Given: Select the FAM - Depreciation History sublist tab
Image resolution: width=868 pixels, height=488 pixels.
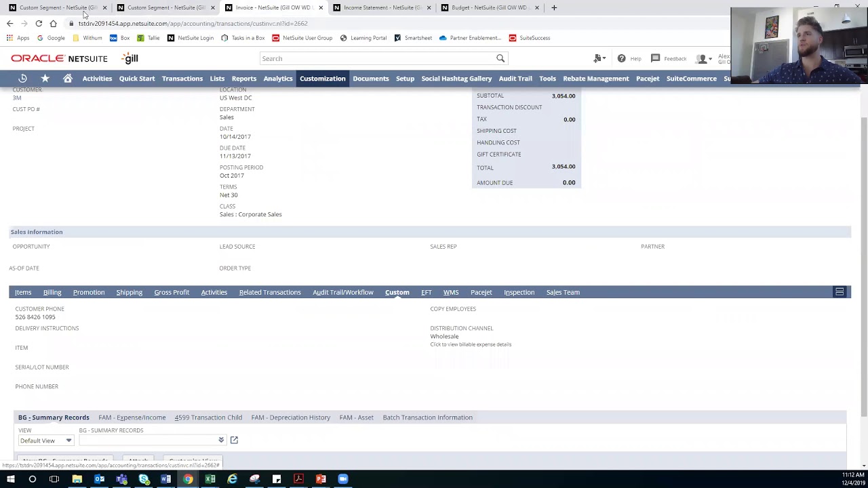Looking at the screenshot, I should 291,418.
